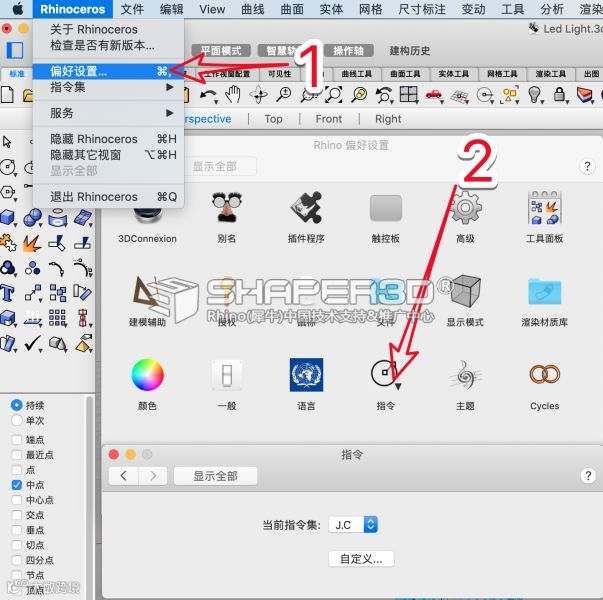Click the padlock lock icon
The height and width of the screenshot is (600, 603).
[560, 95]
